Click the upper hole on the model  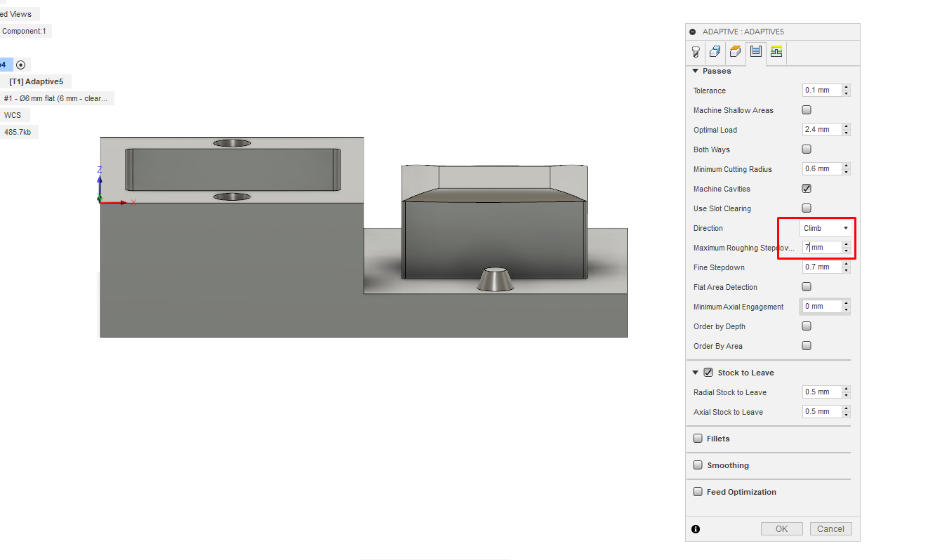point(232,143)
